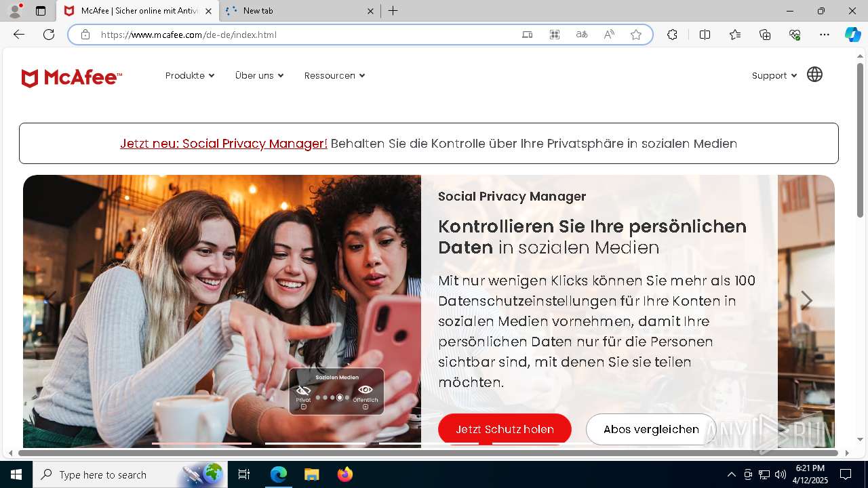This screenshot has width=868, height=488.
Task: Open Windows Start menu
Action: pyautogui.click(x=16, y=474)
